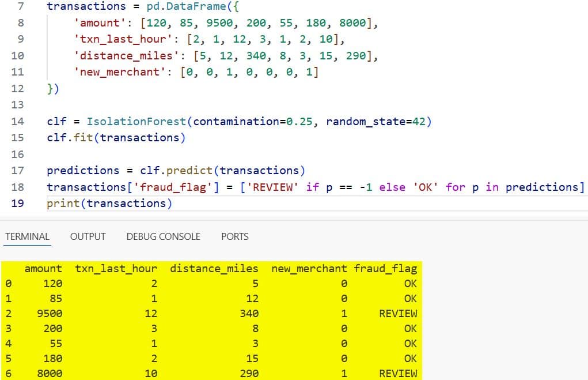Click OK flag in output row 0
The height and width of the screenshot is (380, 588).
tap(411, 284)
